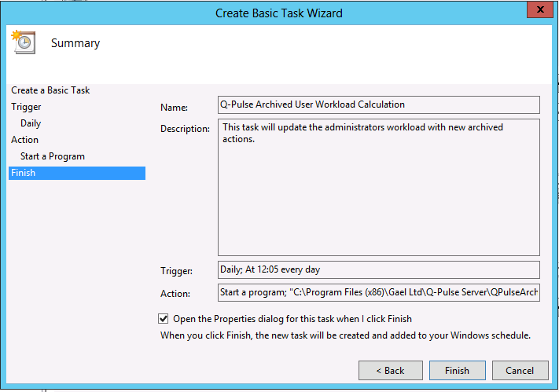Screen dimensions: 559x392
Task: Click the Description: label
Action: pyautogui.click(x=185, y=129)
